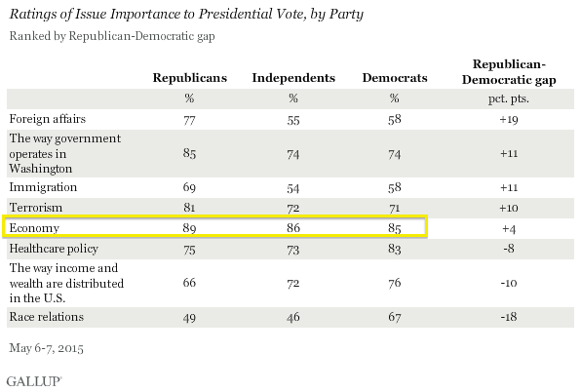This screenshot has height=392, width=581.
Task: Select the Healthcare policy row label
Action: click(54, 249)
